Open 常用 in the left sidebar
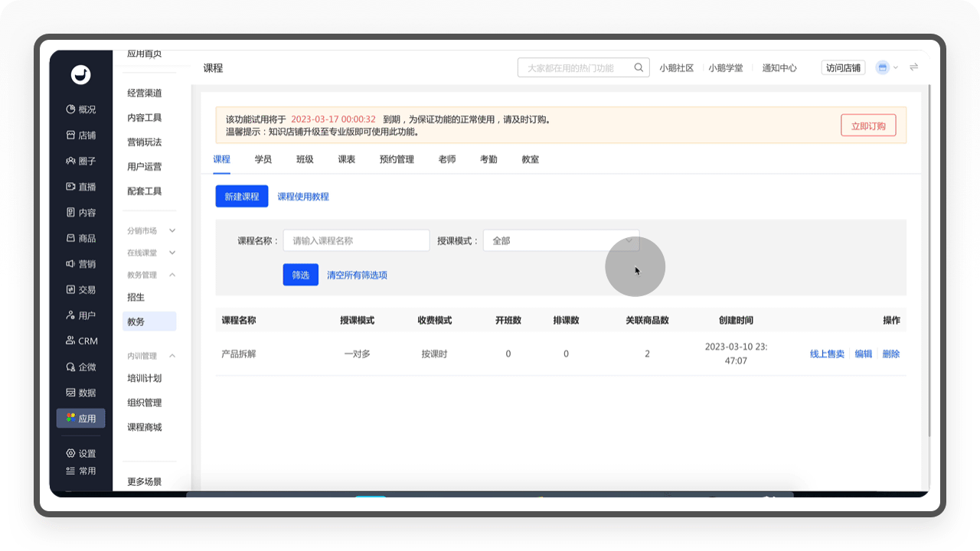Image resolution: width=980 pixels, height=551 pixels. tap(80, 471)
